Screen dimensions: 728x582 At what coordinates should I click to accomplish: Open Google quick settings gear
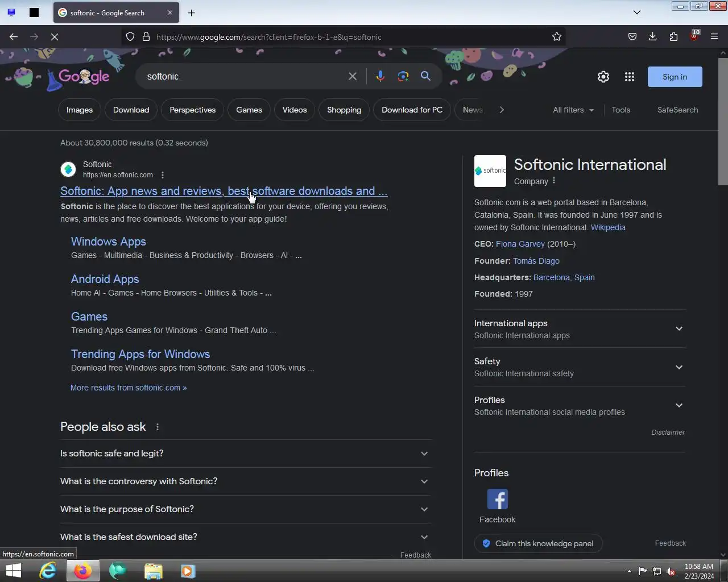(603, 77)
